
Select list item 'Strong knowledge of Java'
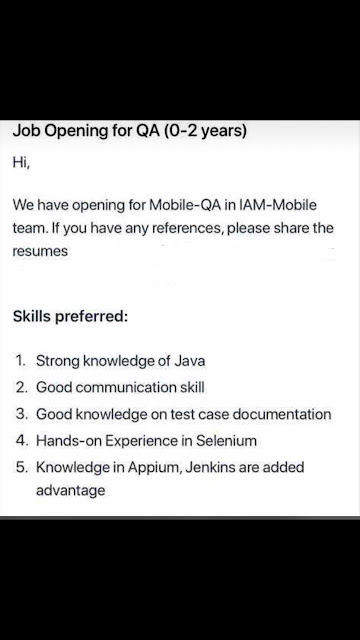pos(120,361)
